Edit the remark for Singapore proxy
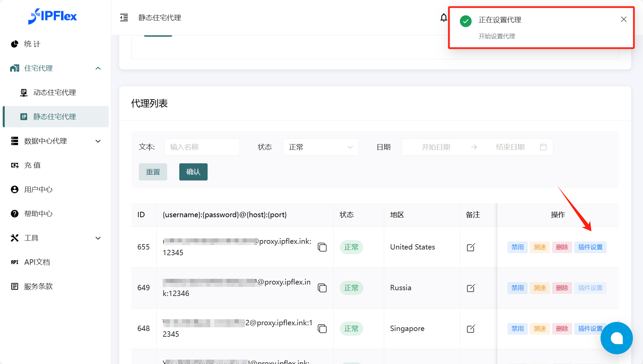 471,329
